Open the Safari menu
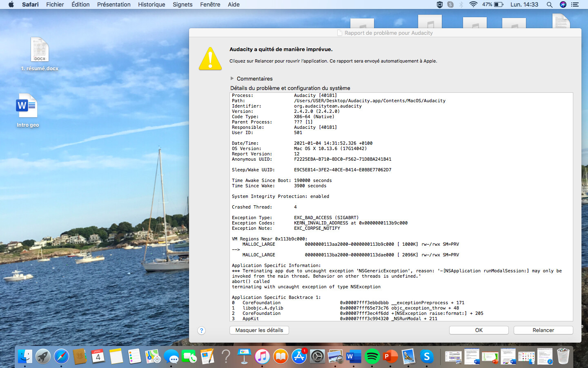Screen dimensions: 588x368 pos(30,4)
